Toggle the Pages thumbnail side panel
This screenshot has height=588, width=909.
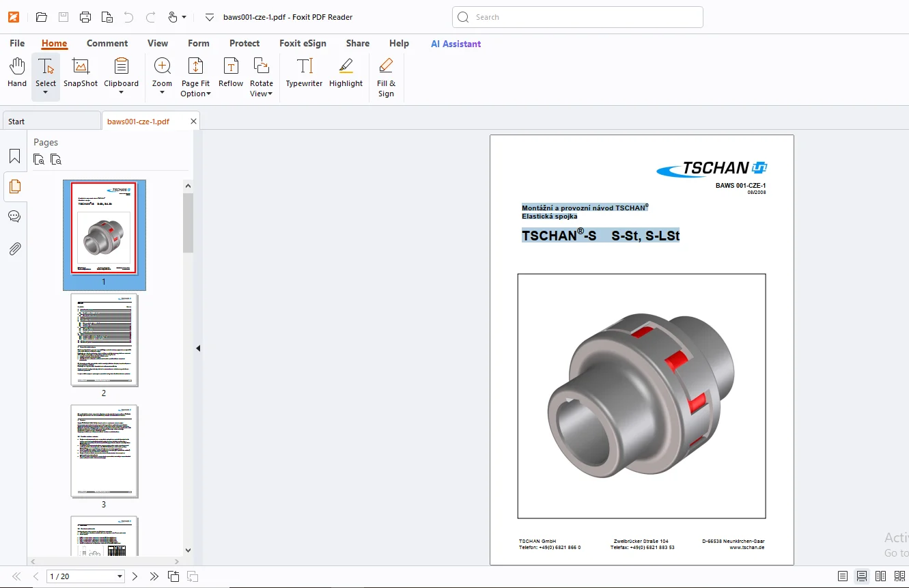[x=14, y=186]
